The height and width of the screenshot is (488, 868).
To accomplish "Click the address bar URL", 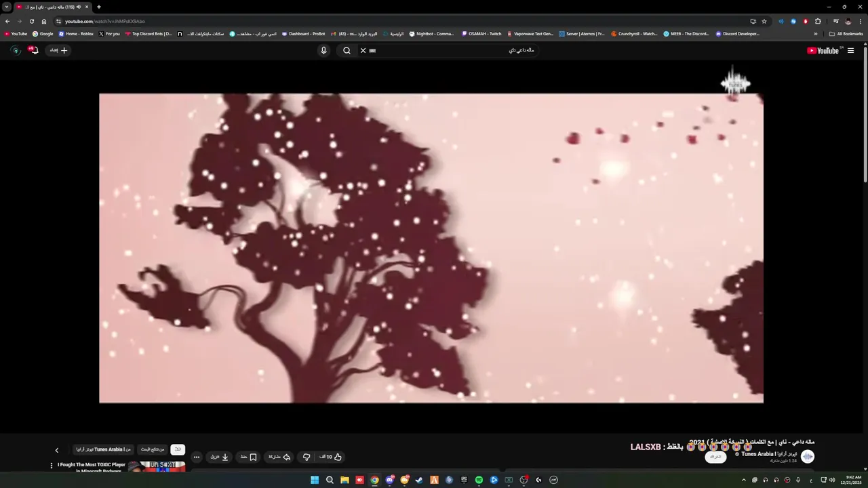I will tap(105, 21).
